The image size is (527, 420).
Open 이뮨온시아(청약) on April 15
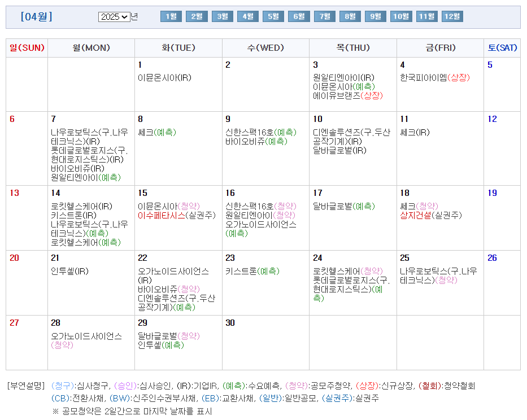click(x=169, y=206)
